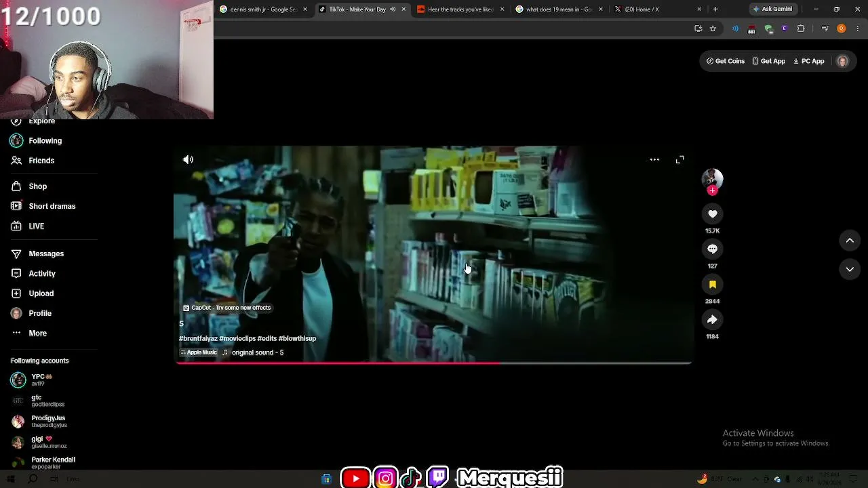Open the video's three-dot options menu
Image resolution: width=868 pixels, height=488 pixels.
pyautogui.click(x=654, y=160)
